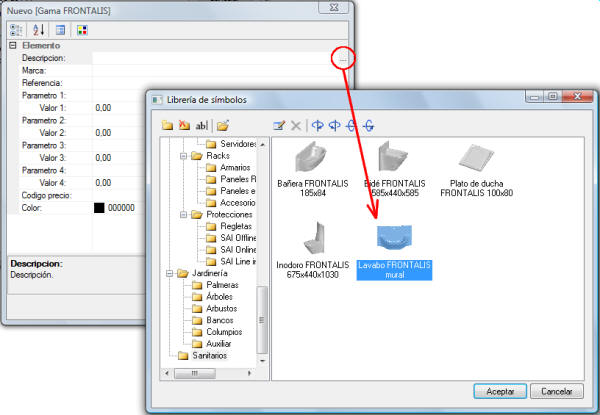This screenshot has height=415, width=600.
Task: Select the Racks folder in tree
Action: 210,156
